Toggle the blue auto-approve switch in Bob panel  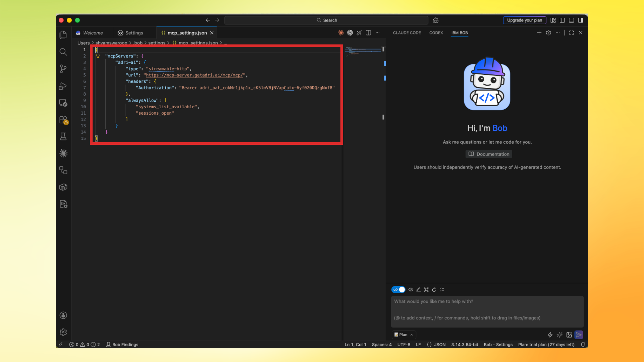click(x=398, y=289)
